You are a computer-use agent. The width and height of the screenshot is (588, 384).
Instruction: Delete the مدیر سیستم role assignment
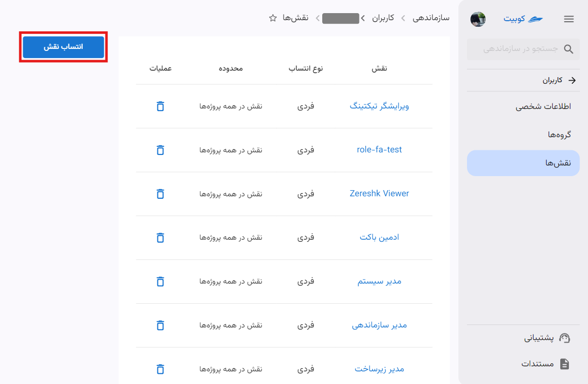[x=160, y=282]
